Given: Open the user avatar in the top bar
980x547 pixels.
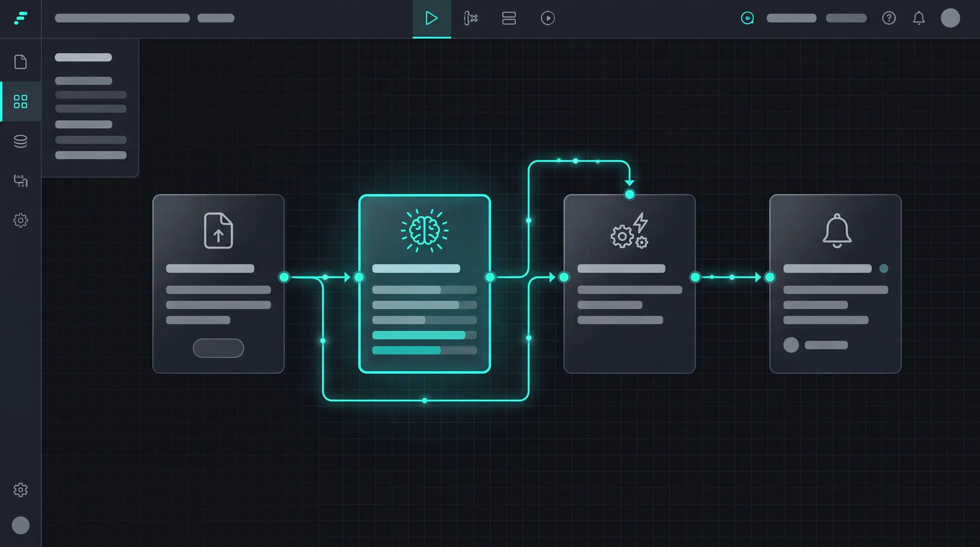Looking at the screenshot, I should 950,18.
